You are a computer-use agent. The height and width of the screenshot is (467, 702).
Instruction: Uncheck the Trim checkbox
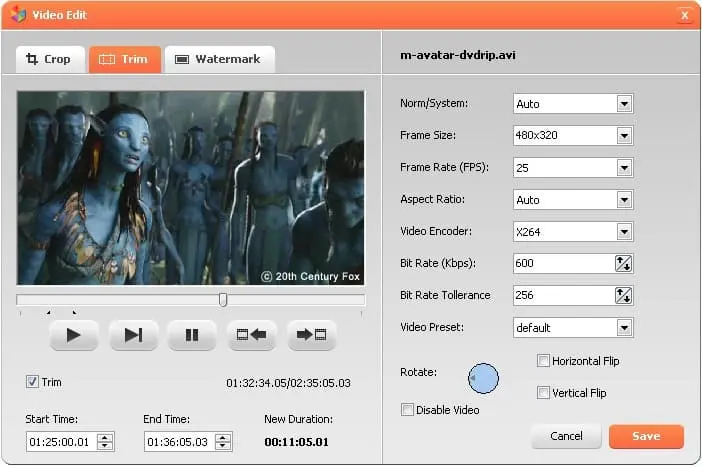coord(32,381)
